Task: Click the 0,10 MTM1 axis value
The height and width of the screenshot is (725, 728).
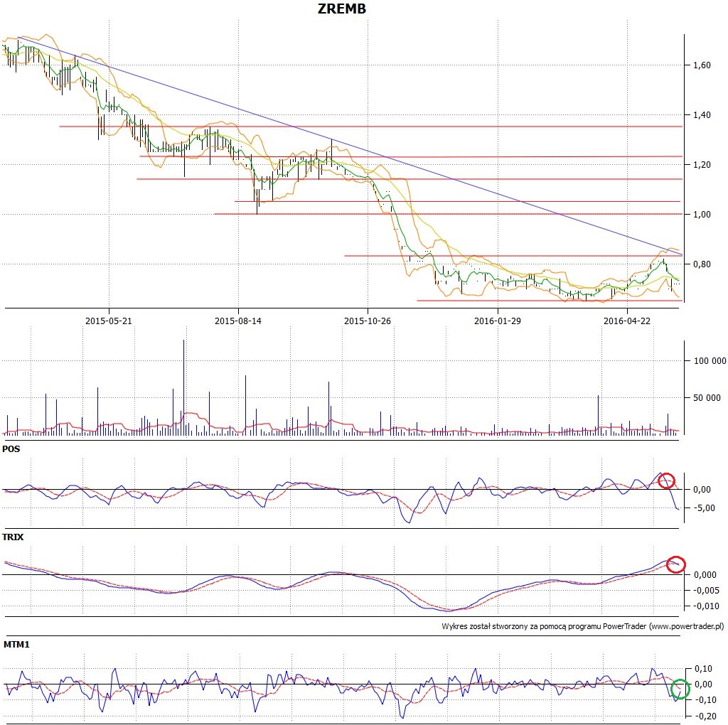Action: tap(703, 669)
